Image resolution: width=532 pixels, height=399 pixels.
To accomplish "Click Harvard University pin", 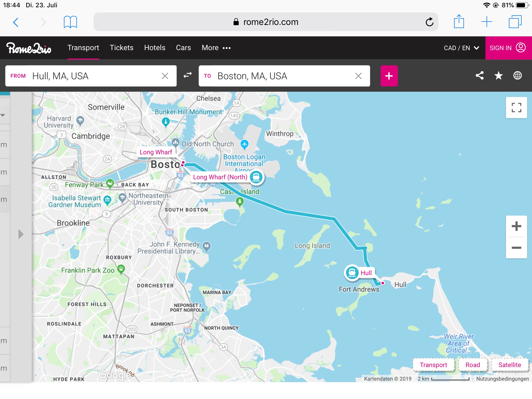I will coord(80,121).
